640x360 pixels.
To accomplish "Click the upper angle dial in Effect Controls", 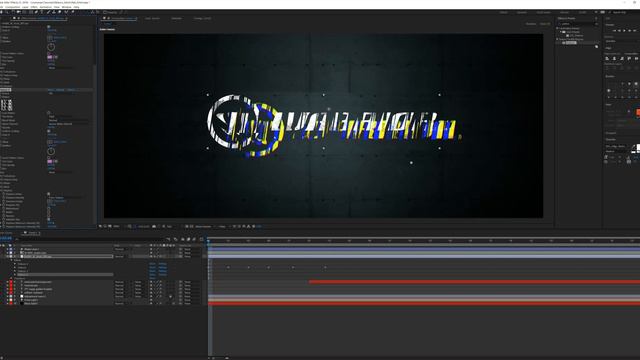I will click(x=51, y=47).
